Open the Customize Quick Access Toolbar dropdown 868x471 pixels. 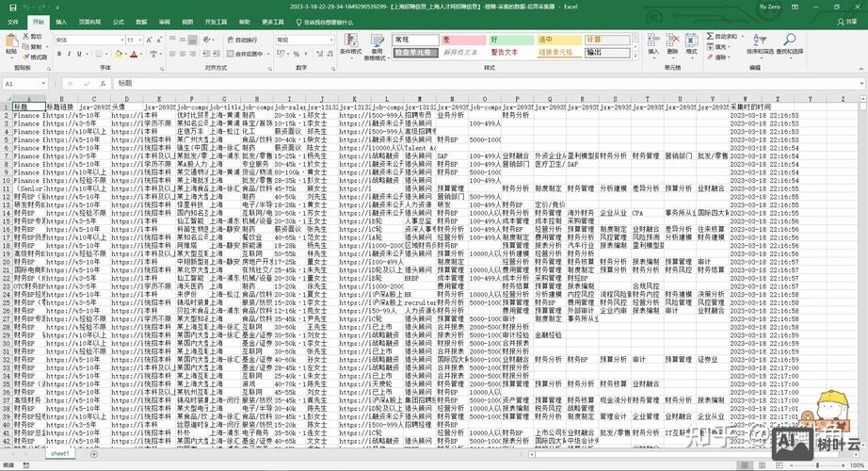pyautogui.click(x=56, y=8)
